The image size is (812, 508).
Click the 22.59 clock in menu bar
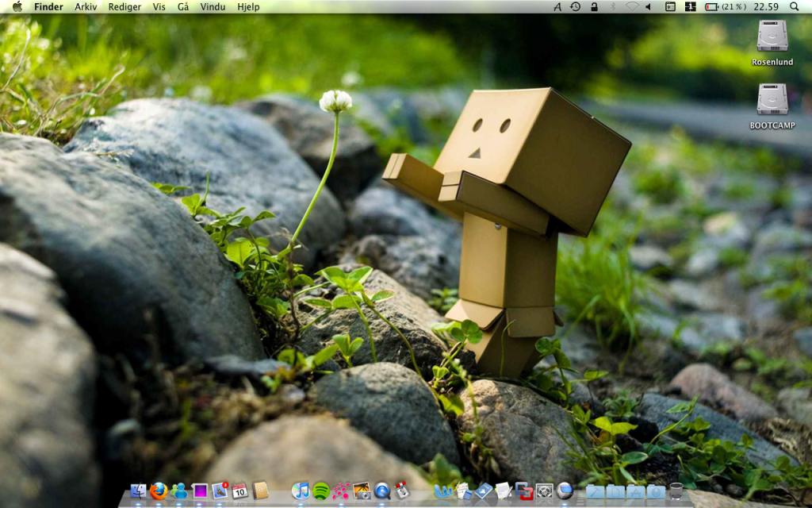pyautogui.click(x=766, y=6)
